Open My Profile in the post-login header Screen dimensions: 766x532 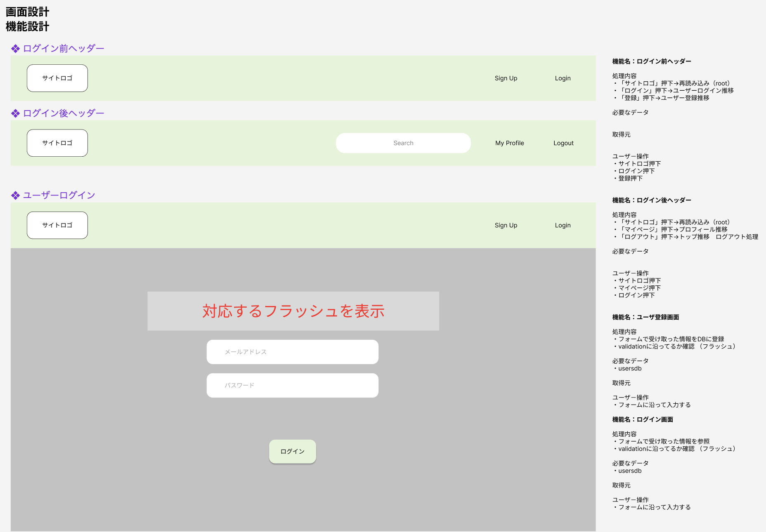coord(510,143)
